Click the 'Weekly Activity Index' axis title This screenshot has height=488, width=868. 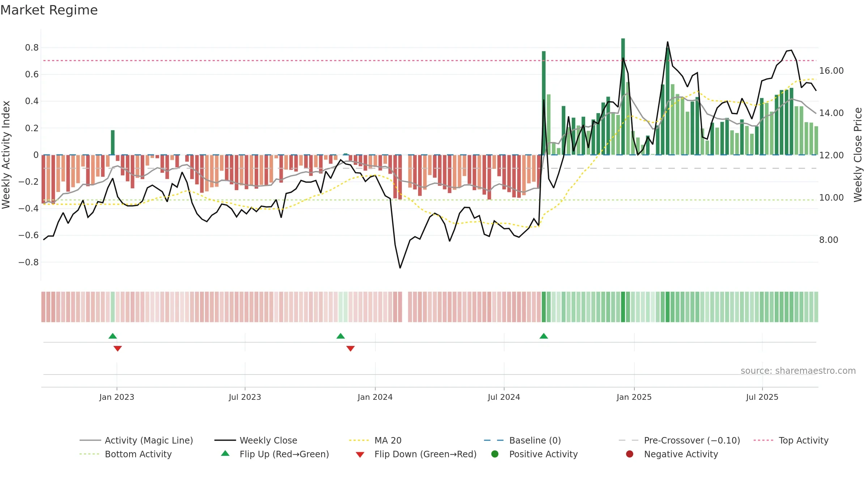6,155
